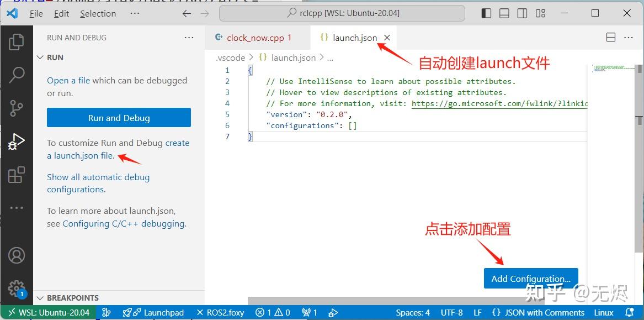
Task: Open Run and Debug views ellipsis menu
Action: point(189,38)
